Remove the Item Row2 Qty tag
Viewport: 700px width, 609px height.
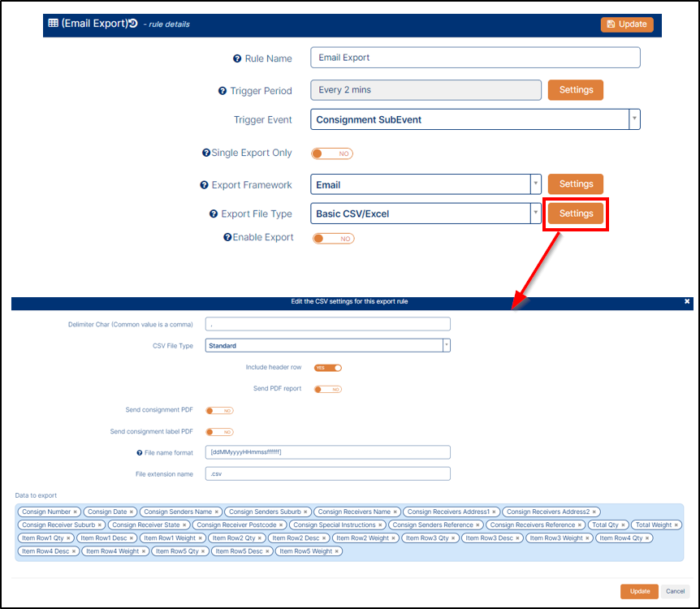click(260, 538)
